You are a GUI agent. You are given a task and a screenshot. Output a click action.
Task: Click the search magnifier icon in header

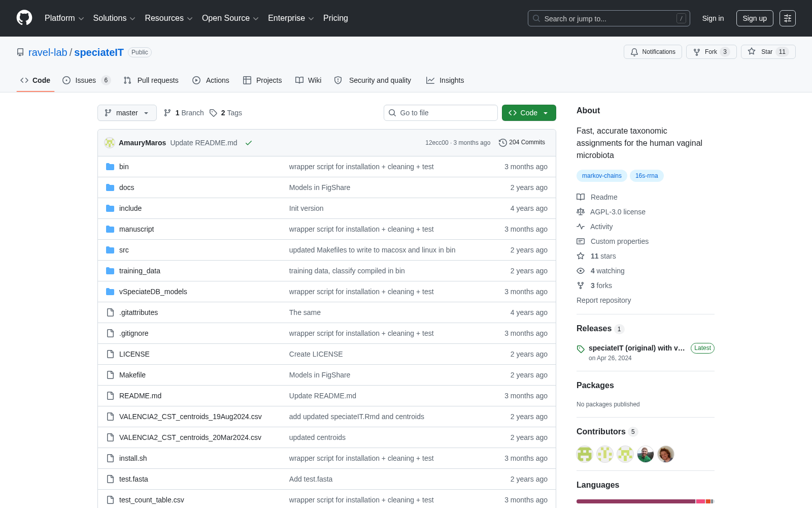click(536, 18)
